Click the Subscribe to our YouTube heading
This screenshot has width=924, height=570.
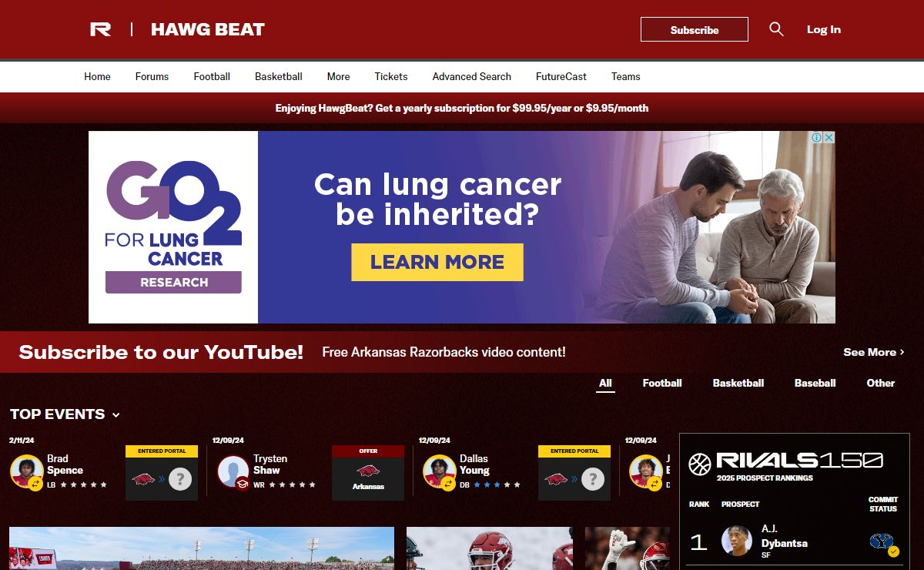[x=161, y=352]
